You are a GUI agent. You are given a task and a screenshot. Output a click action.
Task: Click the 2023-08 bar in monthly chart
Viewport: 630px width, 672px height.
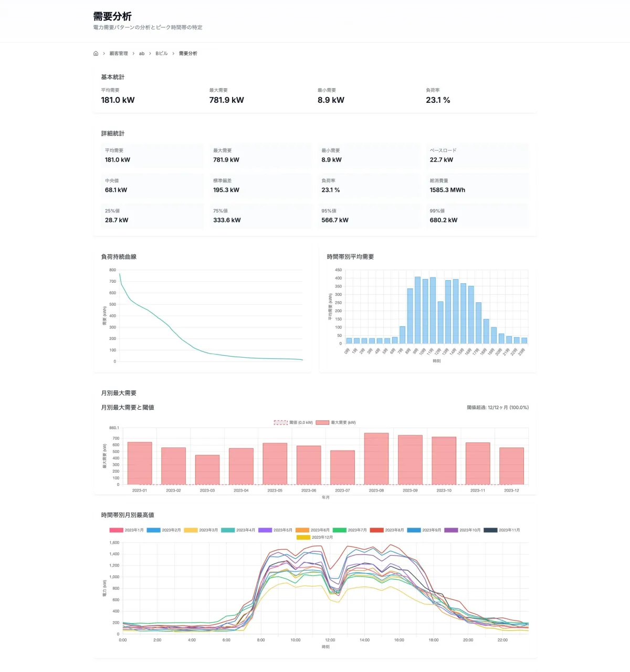(376, 459)
